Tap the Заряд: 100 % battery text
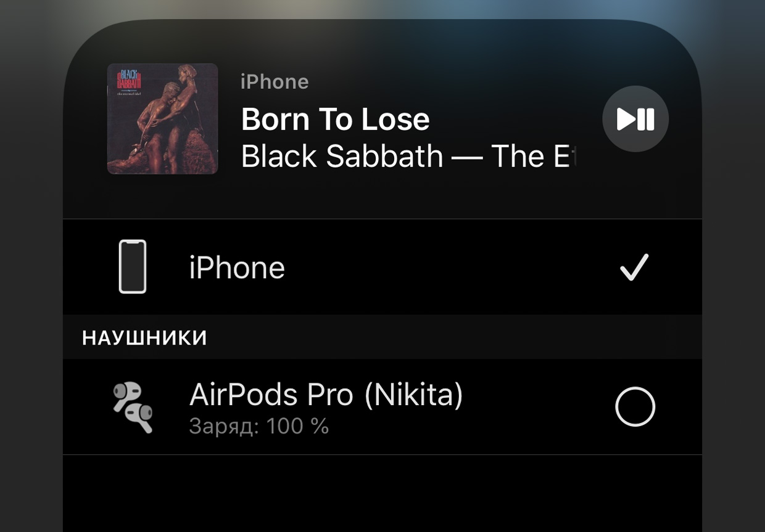 click(x=259, y=427)
